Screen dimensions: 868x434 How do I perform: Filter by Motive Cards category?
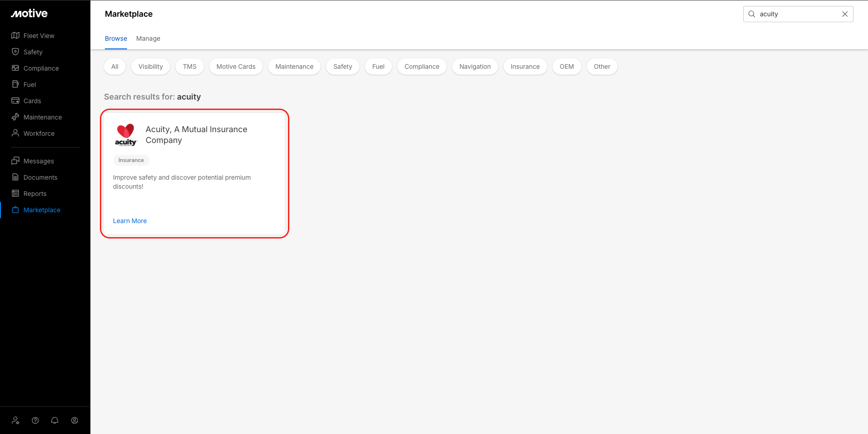click(x=236, y=67)
